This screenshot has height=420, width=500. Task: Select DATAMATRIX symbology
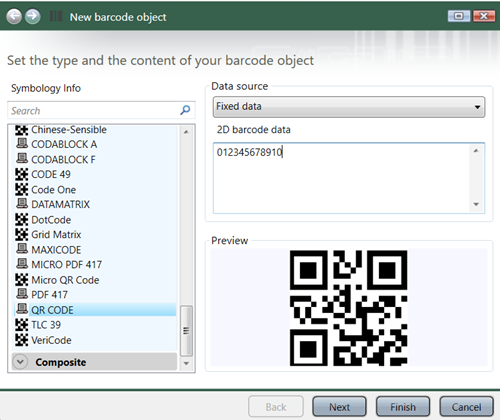(x=60, y=204)
